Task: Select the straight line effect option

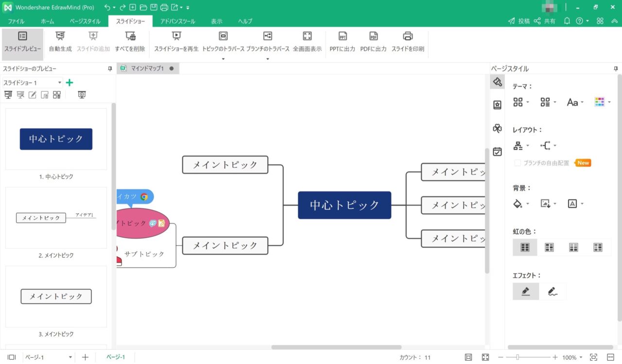Action: click(x=526, y=291)
